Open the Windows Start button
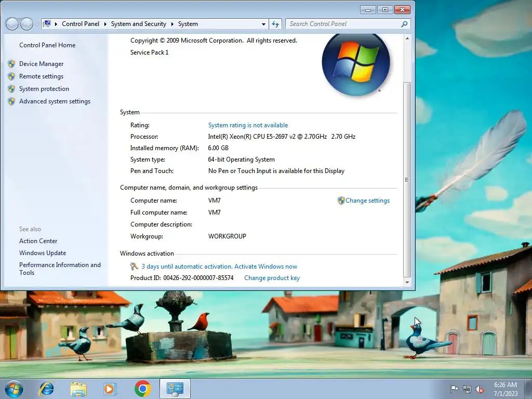Viewport: 532px width, 399px height. coord(14,389)
